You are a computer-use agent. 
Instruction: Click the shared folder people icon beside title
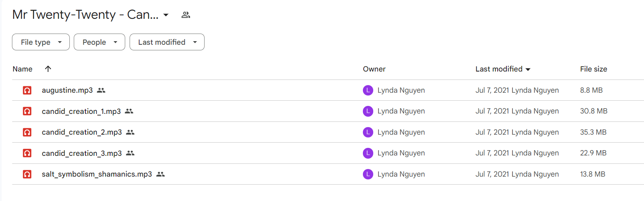(x=186, y=15)
